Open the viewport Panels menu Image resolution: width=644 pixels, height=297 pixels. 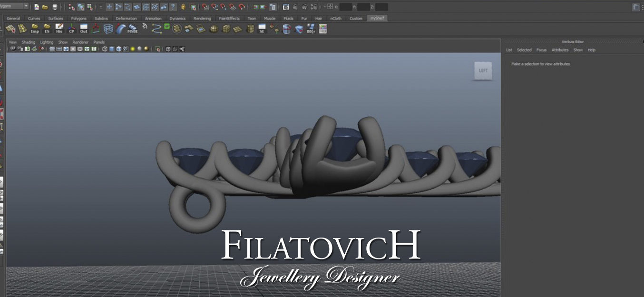point(99,42)
